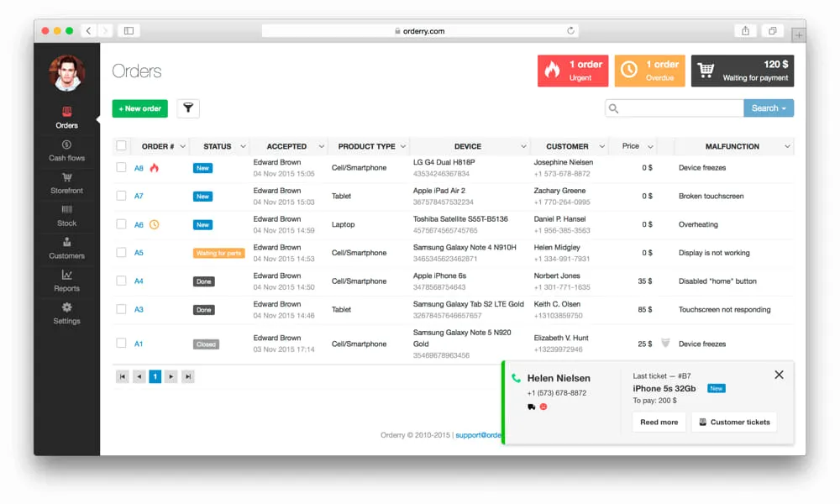Click the Closed status badge on order A1
840x504 pixels.
(206, 344)
